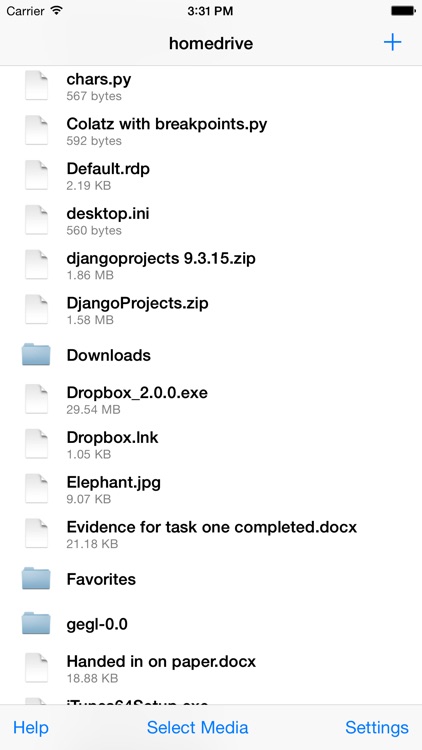Open Handed in on paper.docx
The width and height of the screenshot is (422, 750).
211,668
